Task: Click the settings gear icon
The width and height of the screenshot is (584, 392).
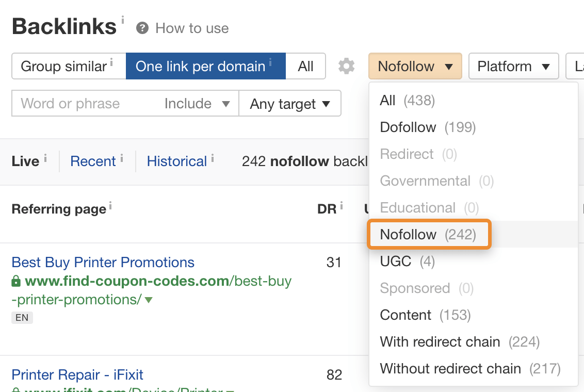Action: (347, 67)
